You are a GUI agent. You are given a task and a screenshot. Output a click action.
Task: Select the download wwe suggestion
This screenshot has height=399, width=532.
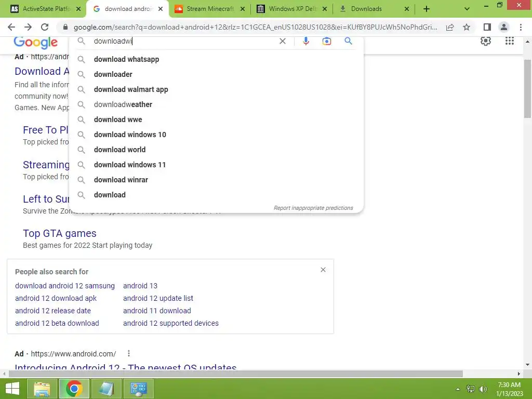[x=217, y=119]
